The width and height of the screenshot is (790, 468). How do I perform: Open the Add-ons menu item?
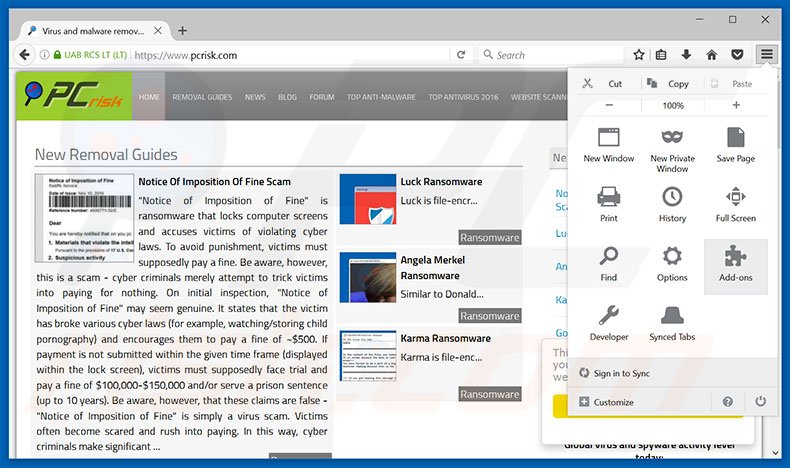tap(736, 266)
